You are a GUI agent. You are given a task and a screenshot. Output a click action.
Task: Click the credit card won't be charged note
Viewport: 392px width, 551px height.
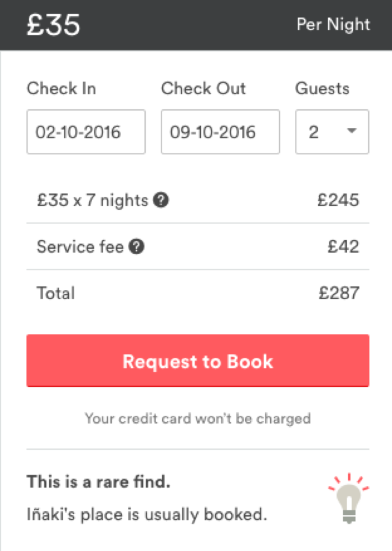(x=198, y=418)
